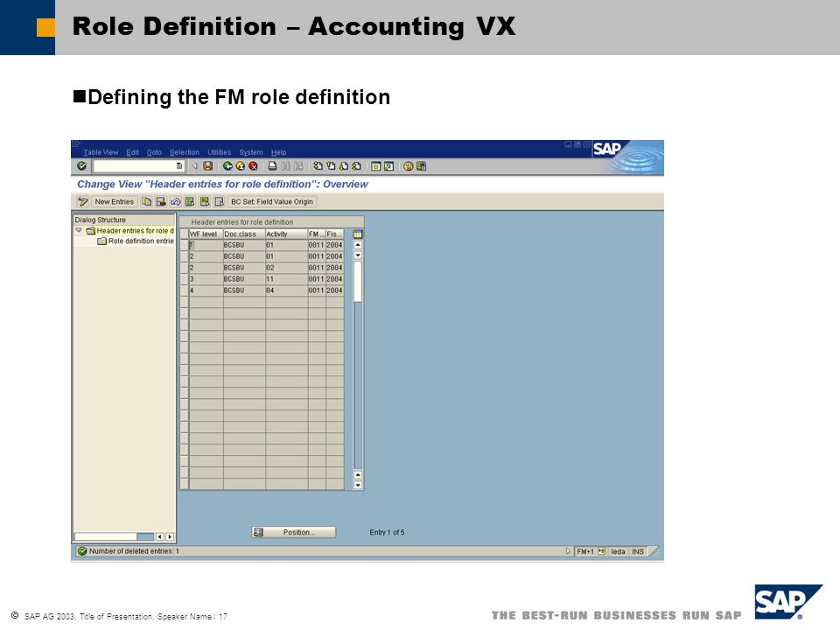Toggle the row selector for WF level 1
The height and width of the screenshot is (630, 840).
pos(185,245)
